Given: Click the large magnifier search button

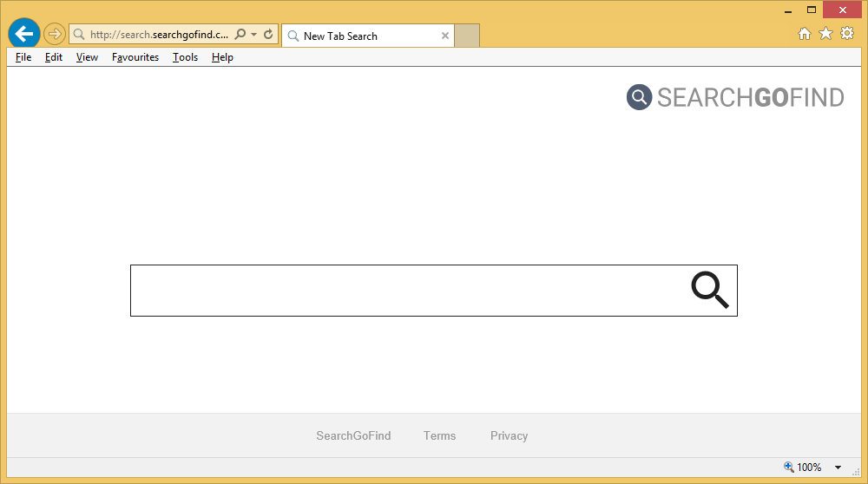Looking at the screenshot, I should tap(709, 290).
